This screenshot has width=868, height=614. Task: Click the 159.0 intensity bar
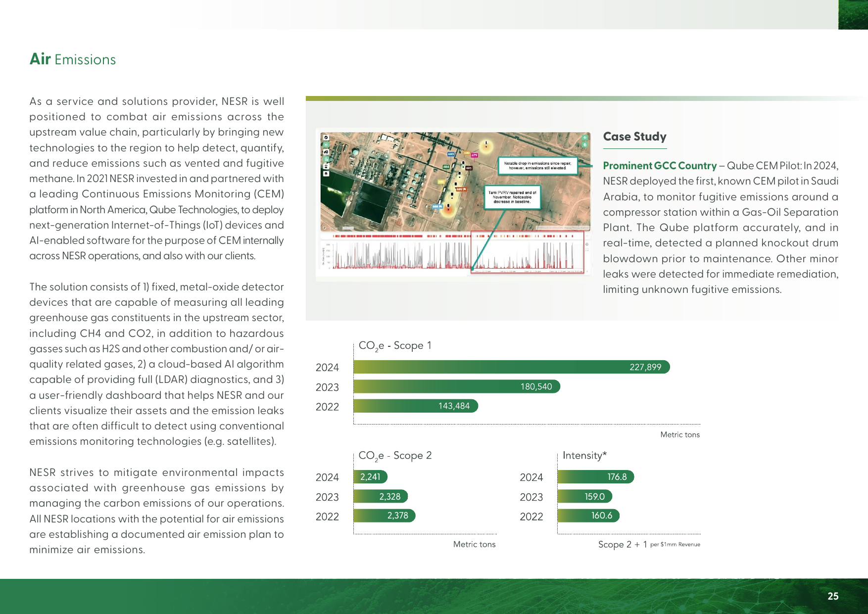[585, 496]
